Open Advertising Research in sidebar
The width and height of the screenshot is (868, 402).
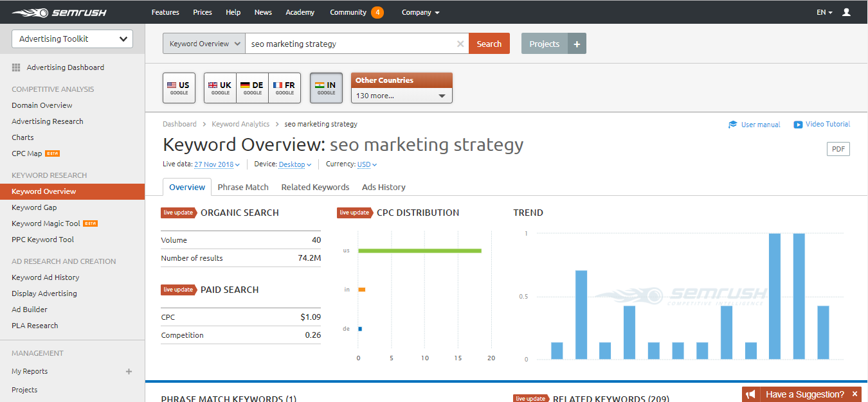pyautogui.click(x=48, y=121)
